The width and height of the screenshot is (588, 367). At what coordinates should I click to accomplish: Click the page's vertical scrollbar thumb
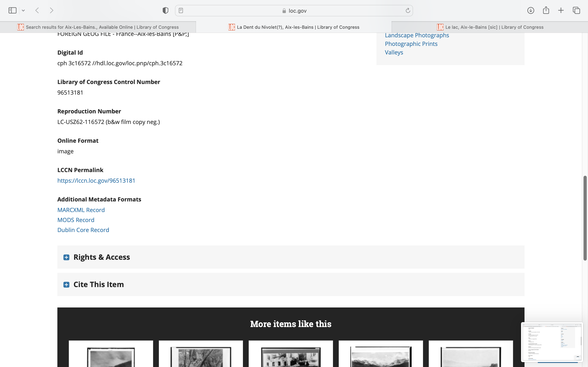pos(585,218)
